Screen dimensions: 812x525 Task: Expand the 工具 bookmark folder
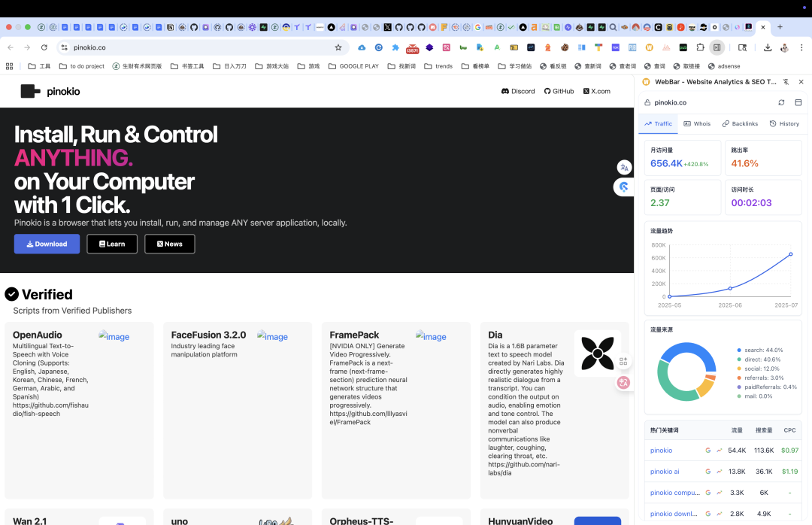tap(39, 66)
